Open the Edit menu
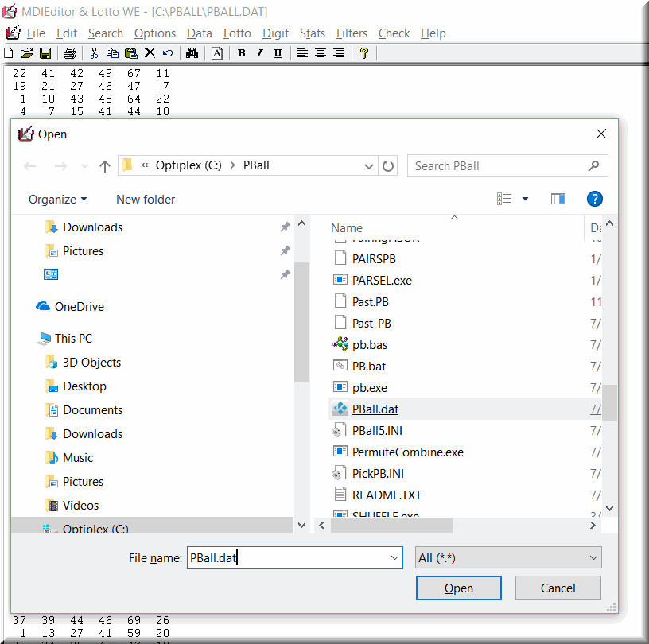This screenshot has height=644, width=649. coord(67,33)
